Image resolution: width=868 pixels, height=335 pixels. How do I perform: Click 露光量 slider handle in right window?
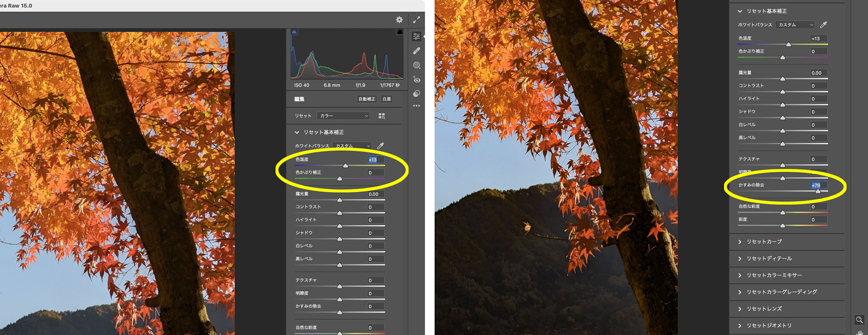[783, 79]
